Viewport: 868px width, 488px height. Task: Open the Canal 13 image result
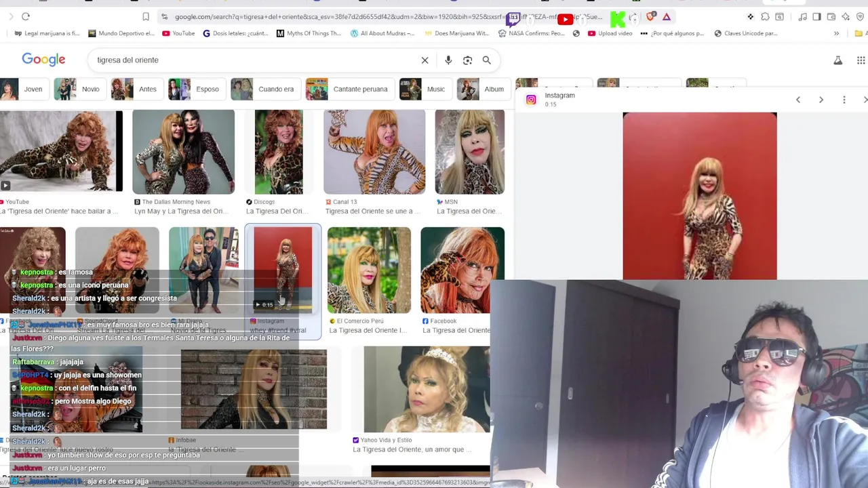click(x=374, y=152)
